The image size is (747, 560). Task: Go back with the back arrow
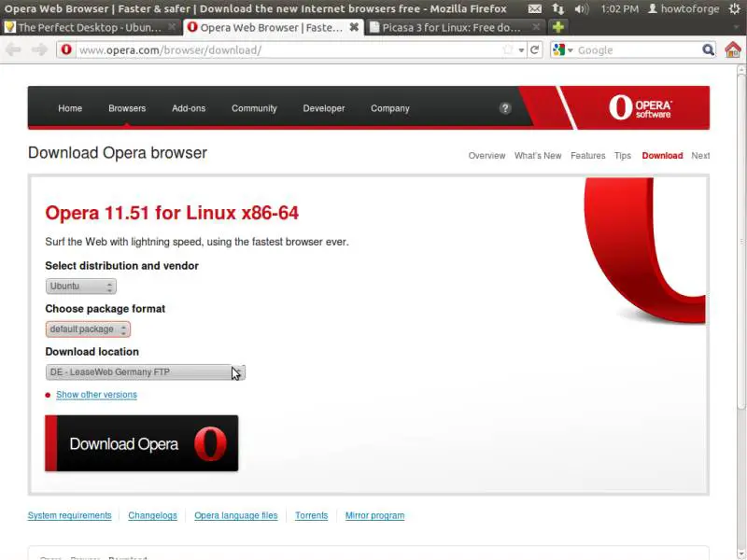point(13,49)
